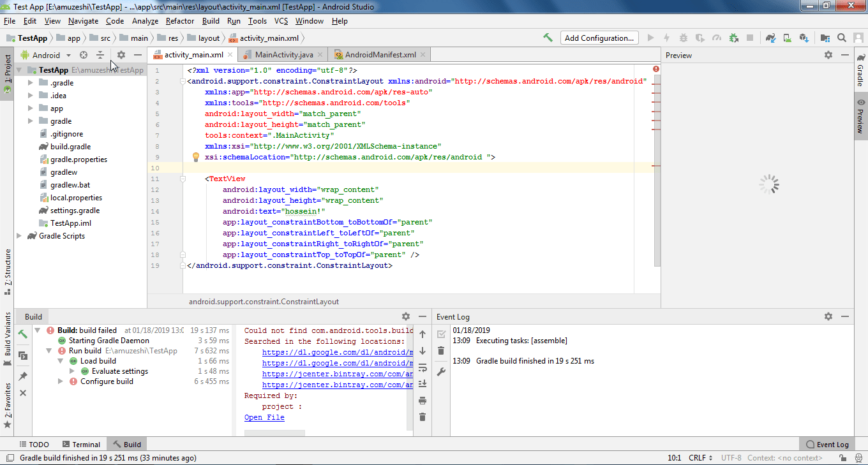The height and width of the screenshot is (465, 868).
Task: Sync project with Gradle files
Action: (x=770, y=38)
